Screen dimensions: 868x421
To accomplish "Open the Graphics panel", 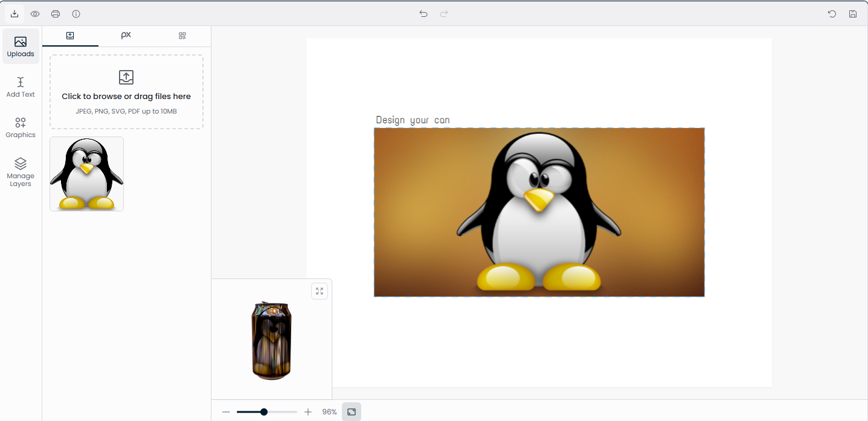I will coord(21,127).
